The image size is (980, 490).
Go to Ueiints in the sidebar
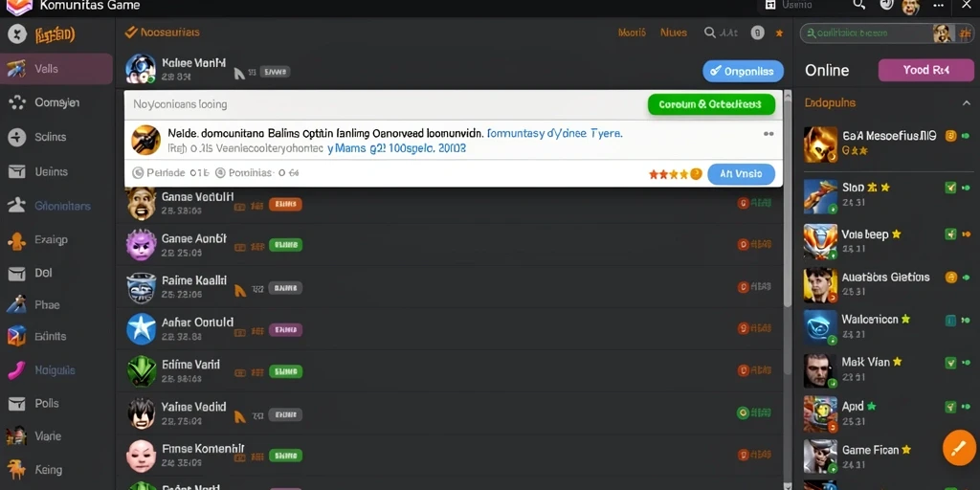point(52,171)
